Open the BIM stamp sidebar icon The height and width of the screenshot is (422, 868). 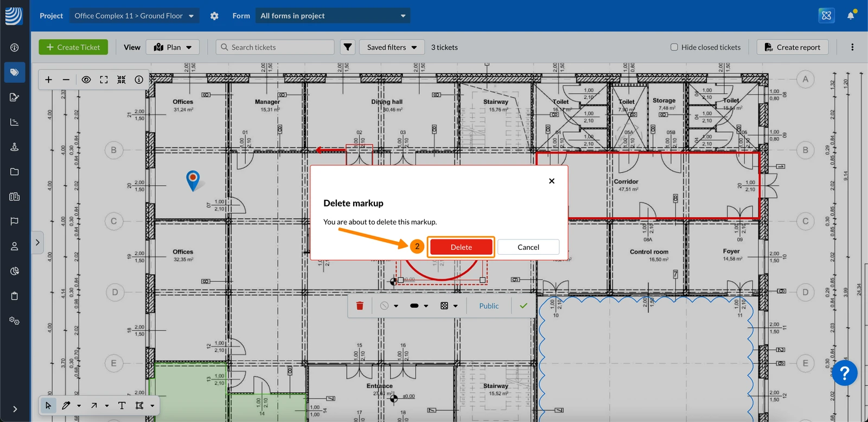[x=15, y=147]
